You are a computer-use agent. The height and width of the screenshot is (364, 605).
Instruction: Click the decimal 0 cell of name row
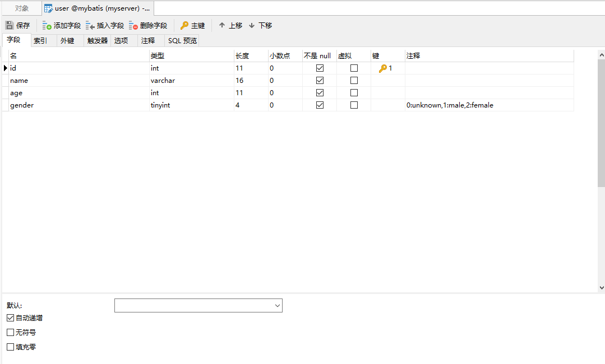click(x=285, y=81)
